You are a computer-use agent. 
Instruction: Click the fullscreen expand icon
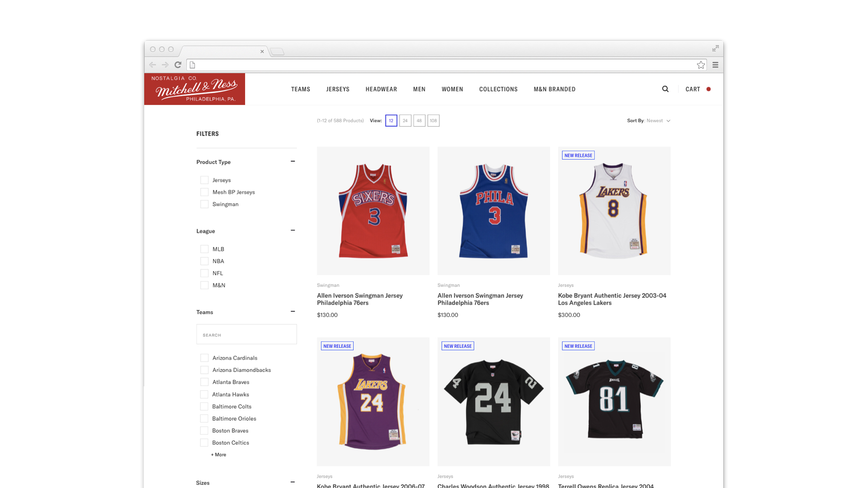point(715,48)
